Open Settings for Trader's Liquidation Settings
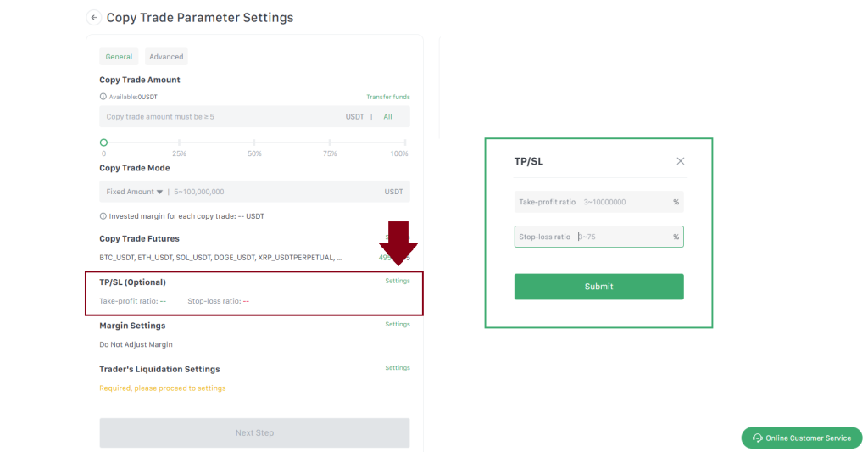 (x=397, y=368)
